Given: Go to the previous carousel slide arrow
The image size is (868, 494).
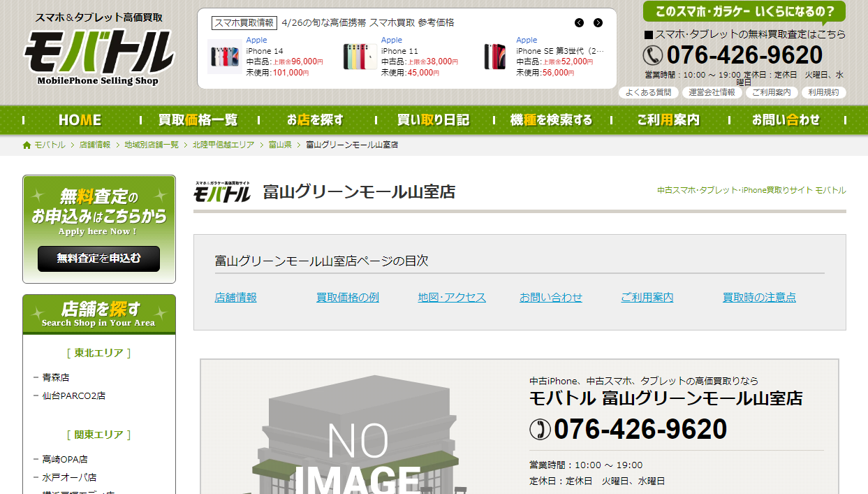Looking at the screenshot, I should pos(579,23).
